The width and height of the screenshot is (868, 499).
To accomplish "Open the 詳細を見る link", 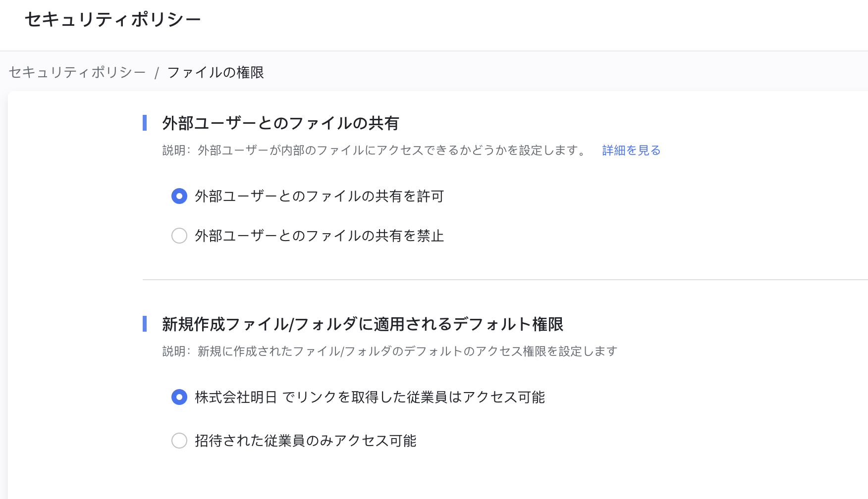I will point(631,150).
